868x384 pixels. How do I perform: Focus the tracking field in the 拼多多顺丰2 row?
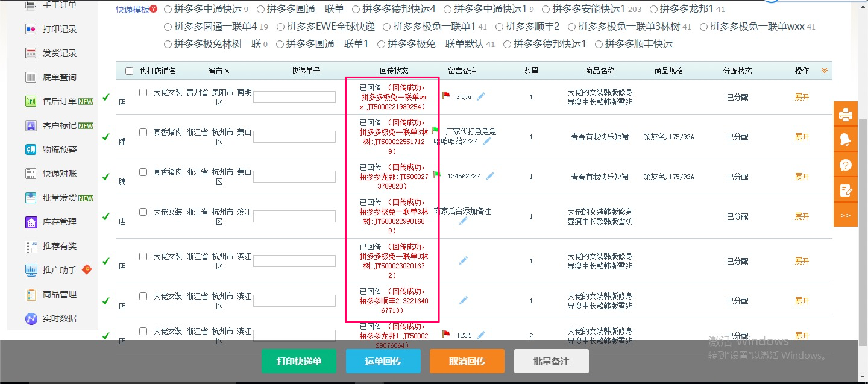[x=295, y=300]
